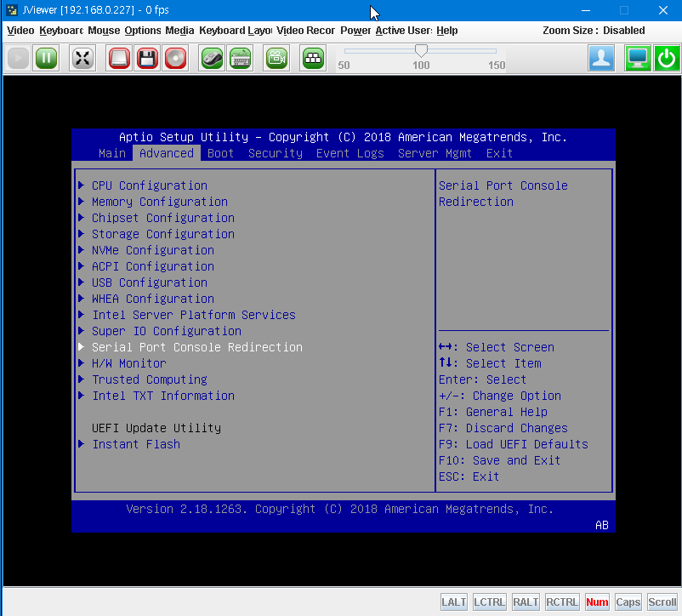682x616 pixels.
Task: Open the Video Record menu
Action: click(305, 31)
